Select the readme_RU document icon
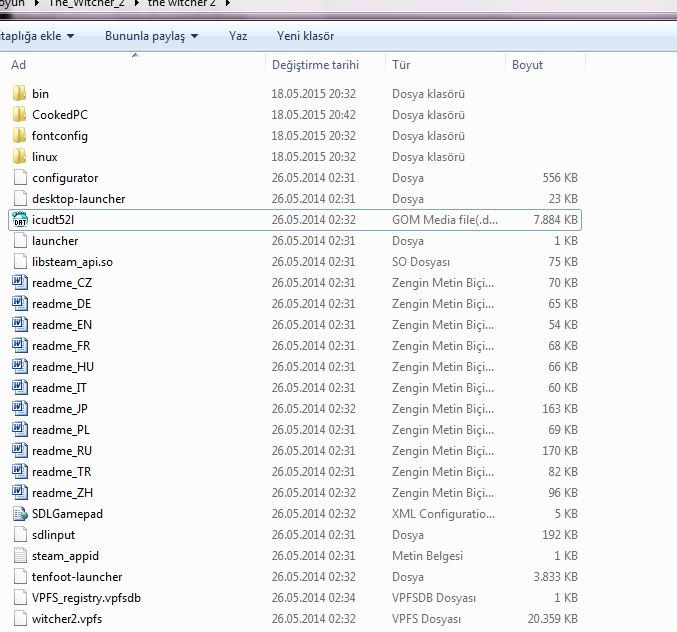This screenshot has height=632, width=677. click(20, 451)
